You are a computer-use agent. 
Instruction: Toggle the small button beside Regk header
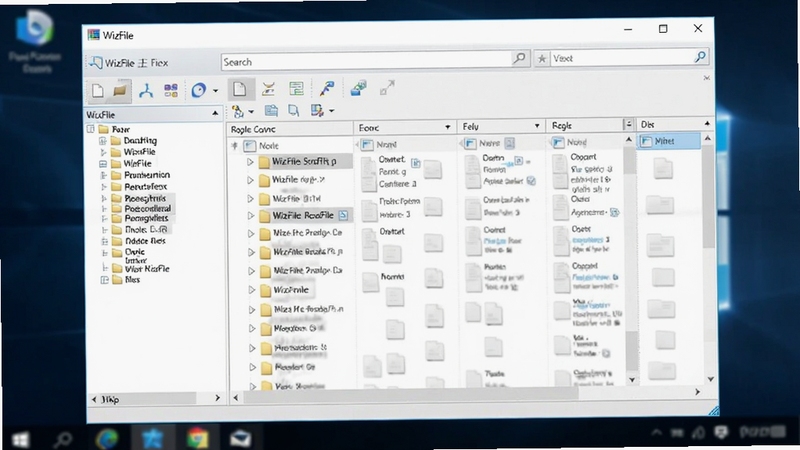click(628, 124)
